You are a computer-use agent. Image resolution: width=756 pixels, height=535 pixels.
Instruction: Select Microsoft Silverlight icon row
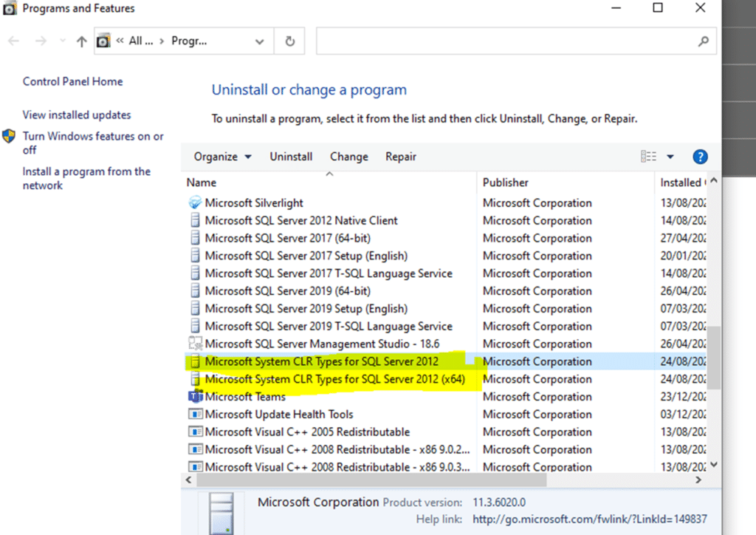195,202
